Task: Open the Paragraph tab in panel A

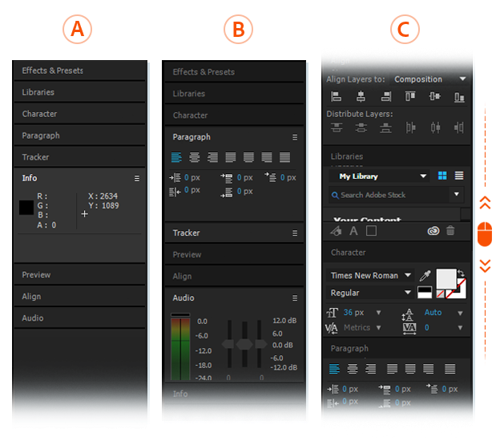Action: (79, 136)
